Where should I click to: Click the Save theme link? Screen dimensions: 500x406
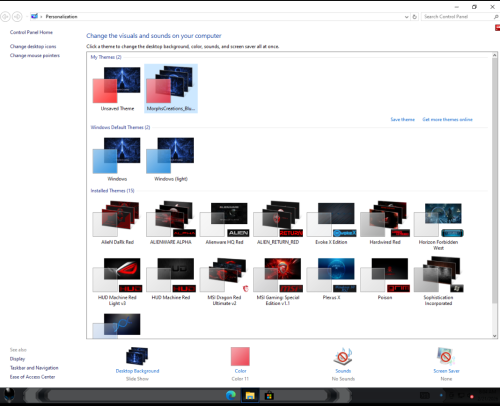403,119
